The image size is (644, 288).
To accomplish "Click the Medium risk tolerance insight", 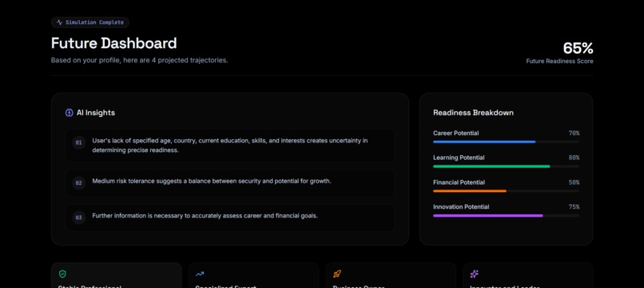I will (x=230, y=183).
